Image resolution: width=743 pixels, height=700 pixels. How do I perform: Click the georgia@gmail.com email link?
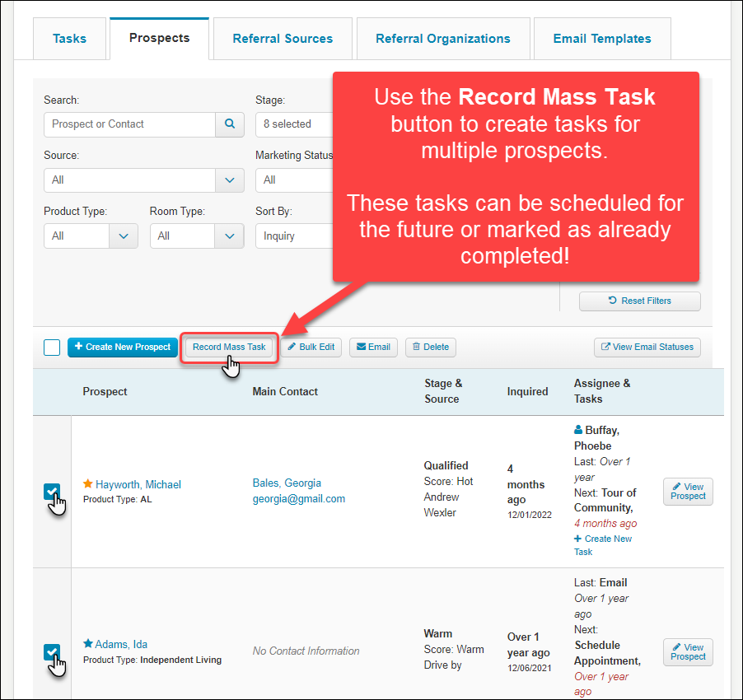[299, 499]
